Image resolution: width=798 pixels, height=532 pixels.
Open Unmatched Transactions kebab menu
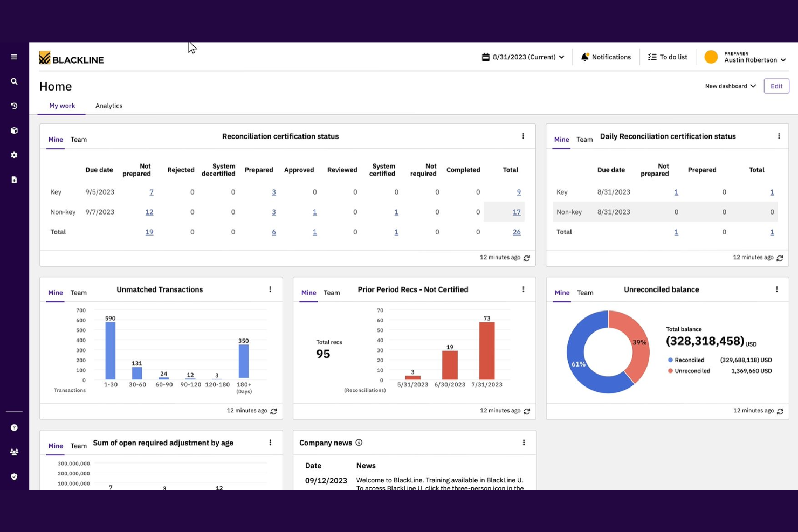270,289
